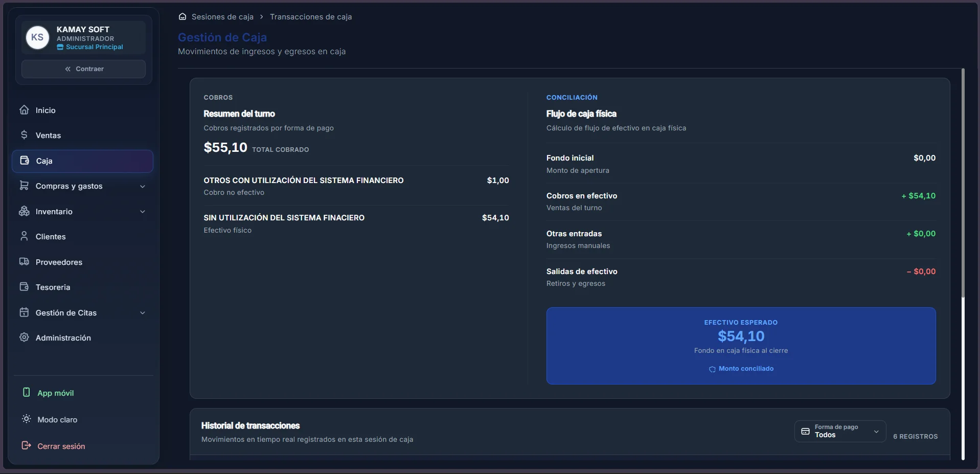Click the Monto conciliado shield icon
This screenshot has height=474, width=980.
712,369
